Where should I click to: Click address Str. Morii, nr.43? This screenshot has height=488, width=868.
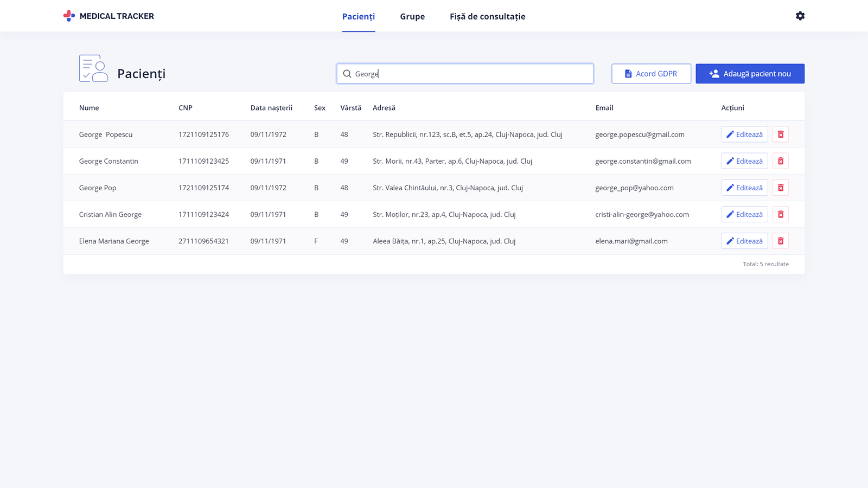(452, 161)
